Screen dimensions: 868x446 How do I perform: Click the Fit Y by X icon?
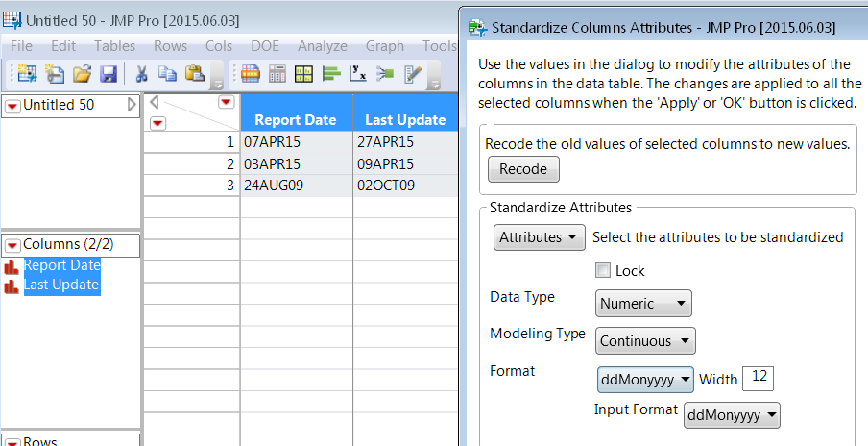tap(358, 73)
